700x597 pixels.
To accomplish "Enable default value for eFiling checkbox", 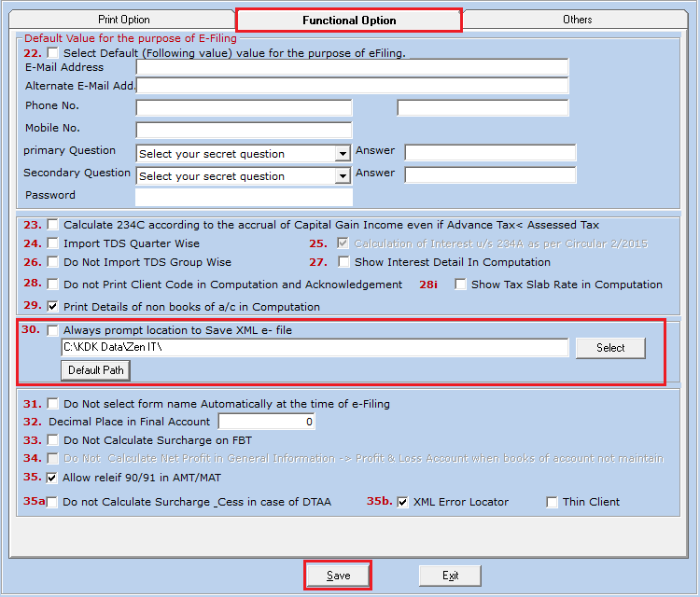I will (53, 53).
